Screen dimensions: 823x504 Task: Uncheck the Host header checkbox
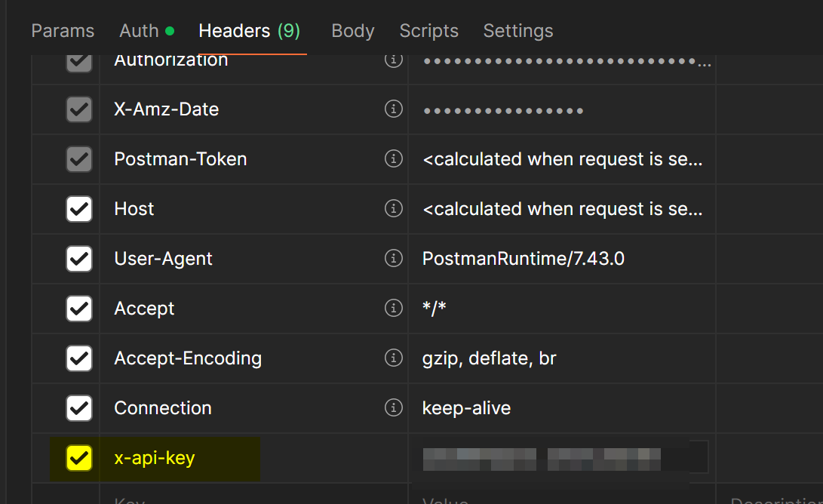pyautogui.click(x=79, y=209)
